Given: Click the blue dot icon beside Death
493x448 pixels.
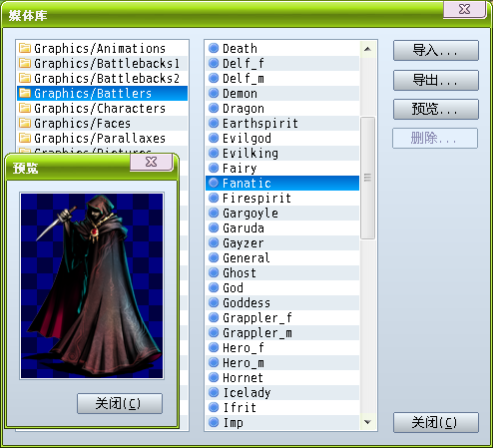Looking at the screenshot, I should point(214,48).
